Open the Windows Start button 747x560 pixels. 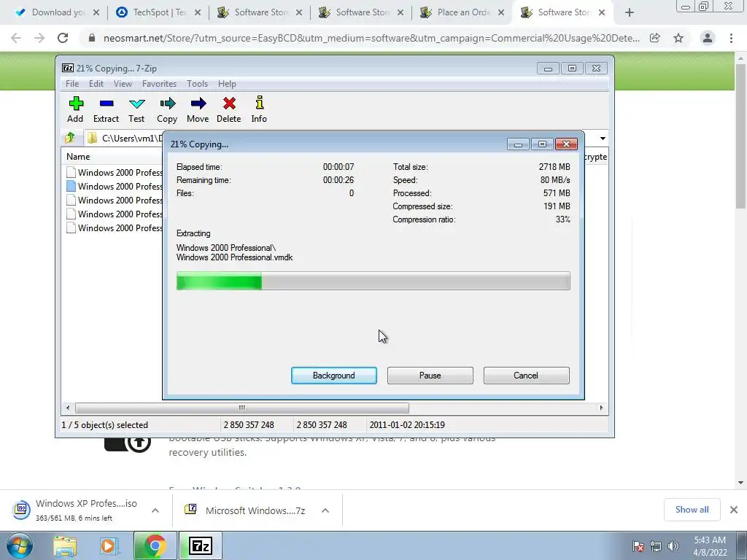pos(18,545)
